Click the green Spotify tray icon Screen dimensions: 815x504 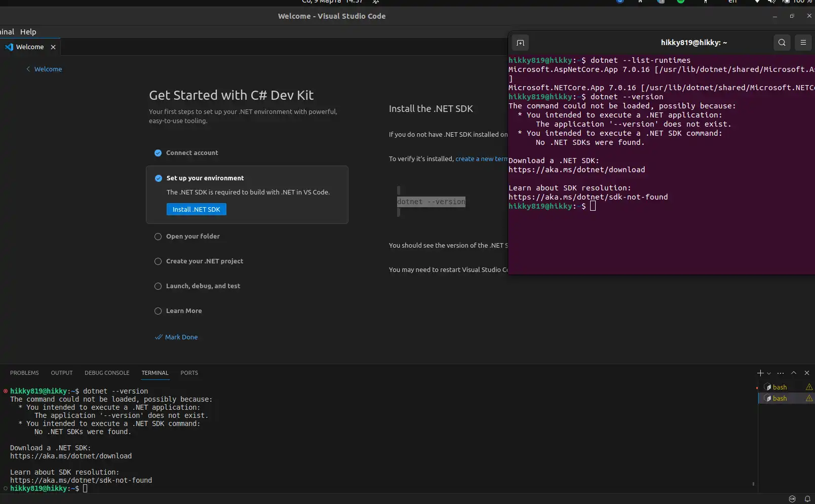point(681,2)
